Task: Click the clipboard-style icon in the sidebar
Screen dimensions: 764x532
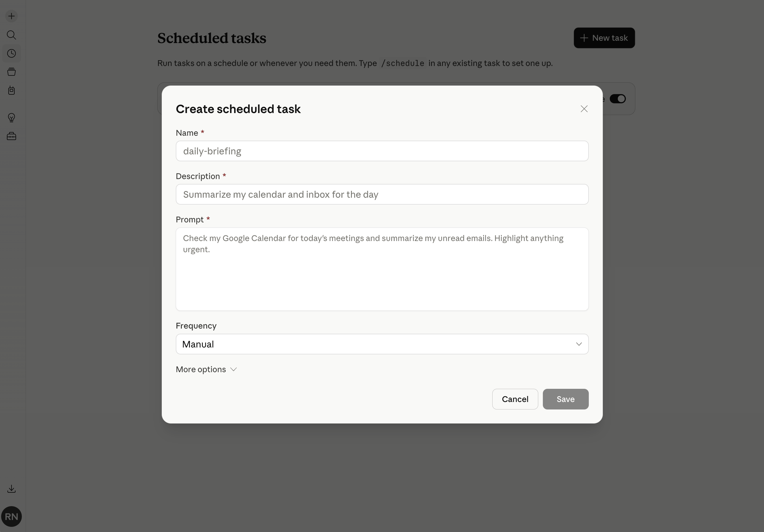Action: 12,90
